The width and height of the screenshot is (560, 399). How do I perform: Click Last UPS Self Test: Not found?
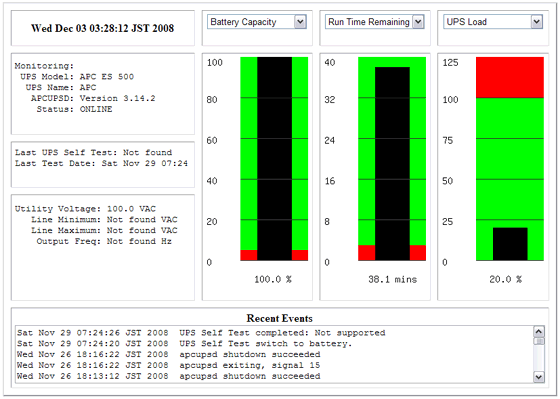(93, 153)
